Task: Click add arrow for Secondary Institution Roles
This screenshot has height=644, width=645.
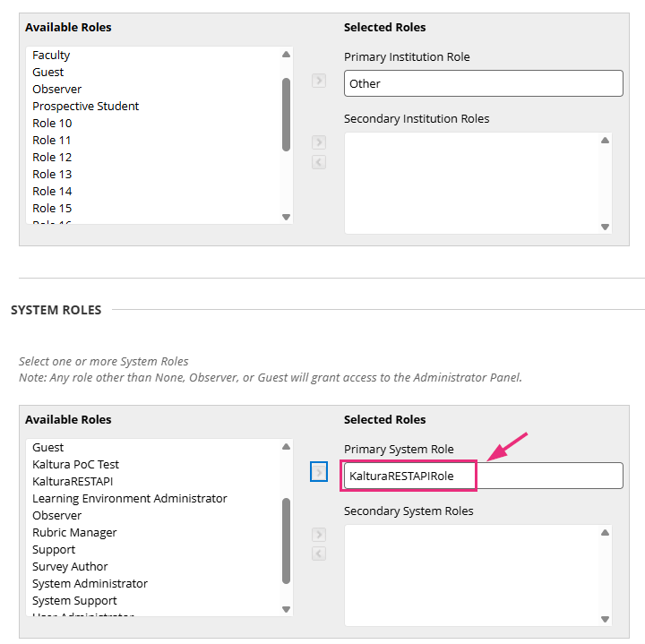Action: (x=319, y=142)
